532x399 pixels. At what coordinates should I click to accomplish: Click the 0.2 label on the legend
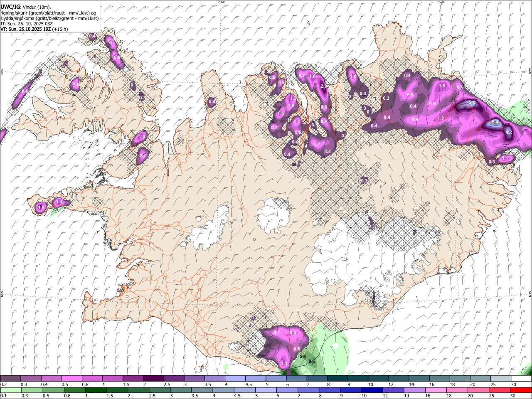[3, 384]
